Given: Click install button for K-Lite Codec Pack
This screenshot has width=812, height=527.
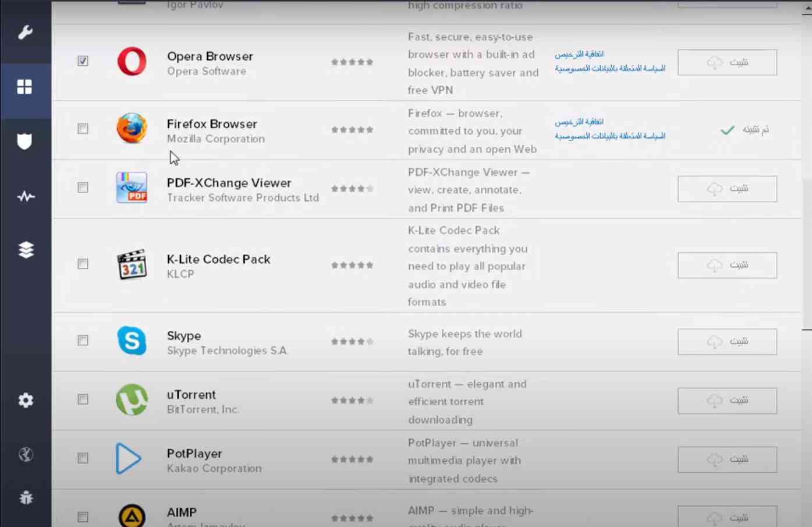Looking at the screenshot, I should pos(727,265).
